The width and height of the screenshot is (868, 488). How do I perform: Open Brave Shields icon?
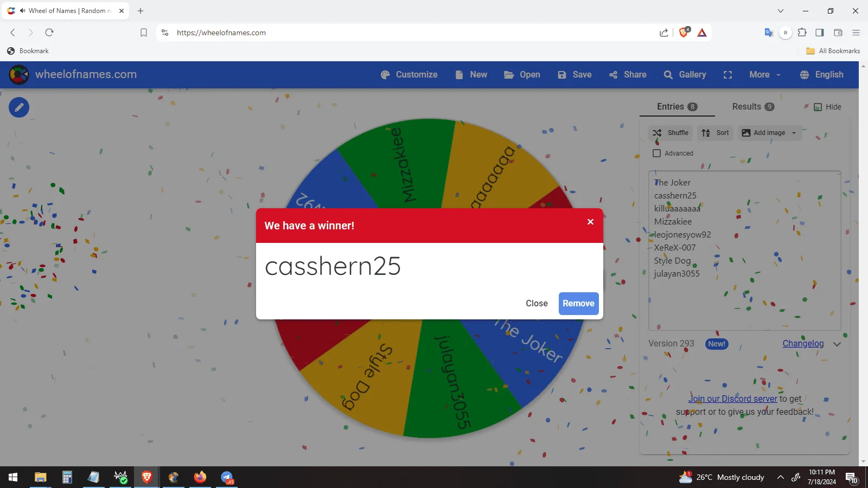(x=684, y=32)
